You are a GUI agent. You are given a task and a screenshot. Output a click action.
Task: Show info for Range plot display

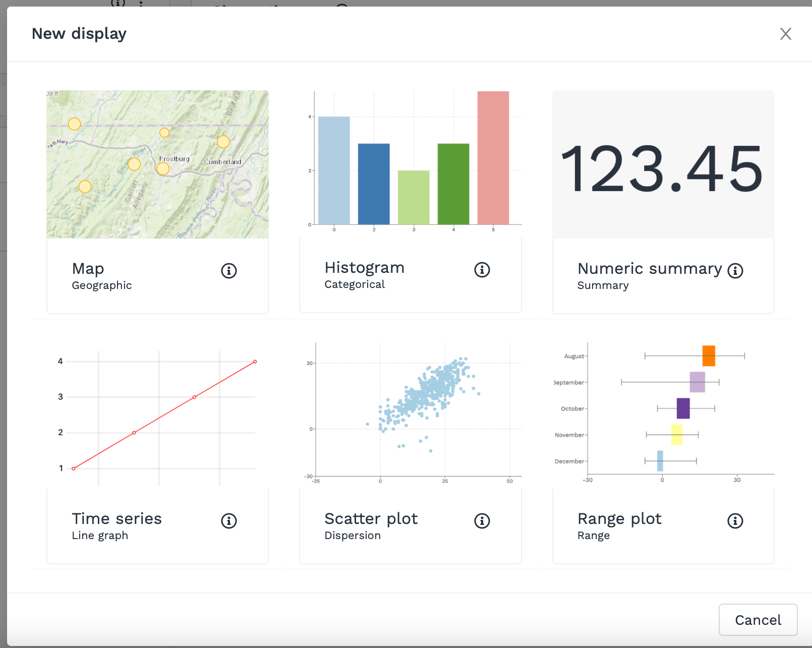pos(735,521)
